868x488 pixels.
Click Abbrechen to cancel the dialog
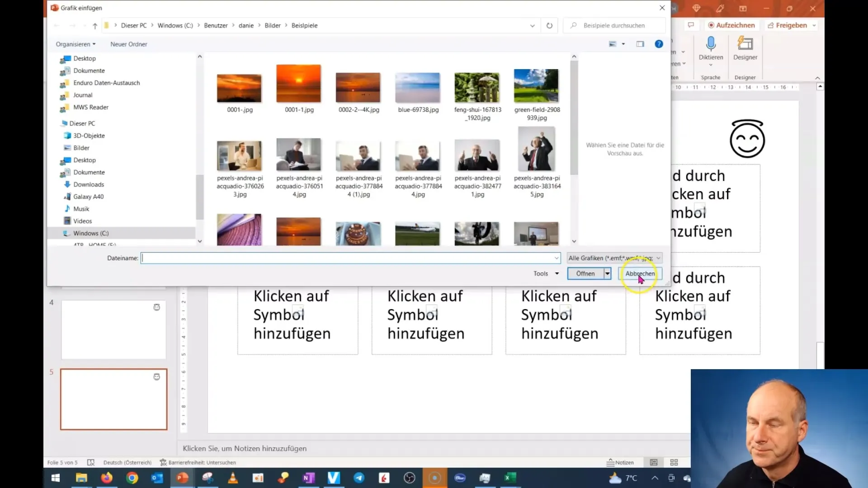click(x=641, y=273)
